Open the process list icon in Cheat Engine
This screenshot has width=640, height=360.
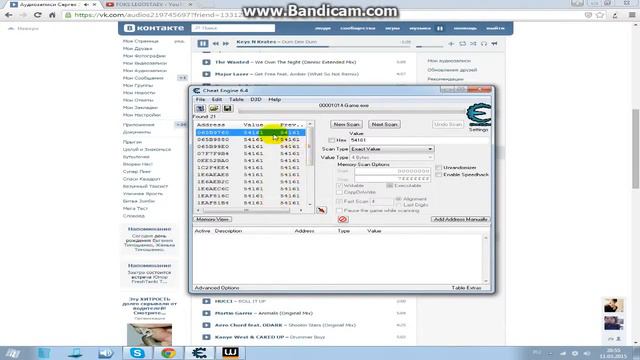point(200,109)
